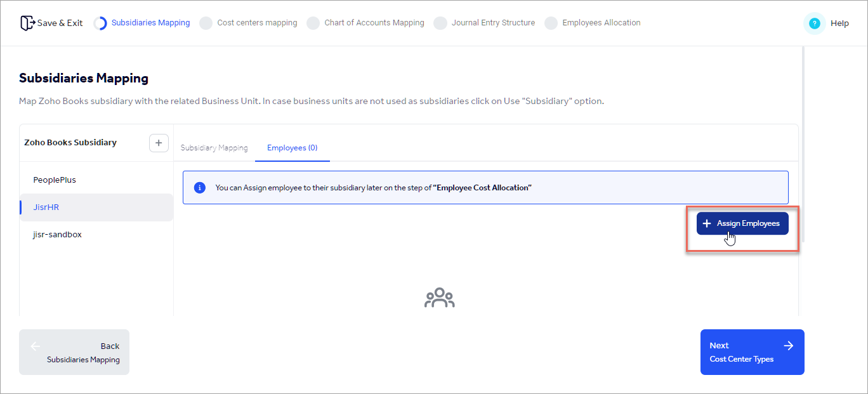
Task: Click the Journal Entry Structure step circle
Action: pyautogui.click(x=440, y=22)
